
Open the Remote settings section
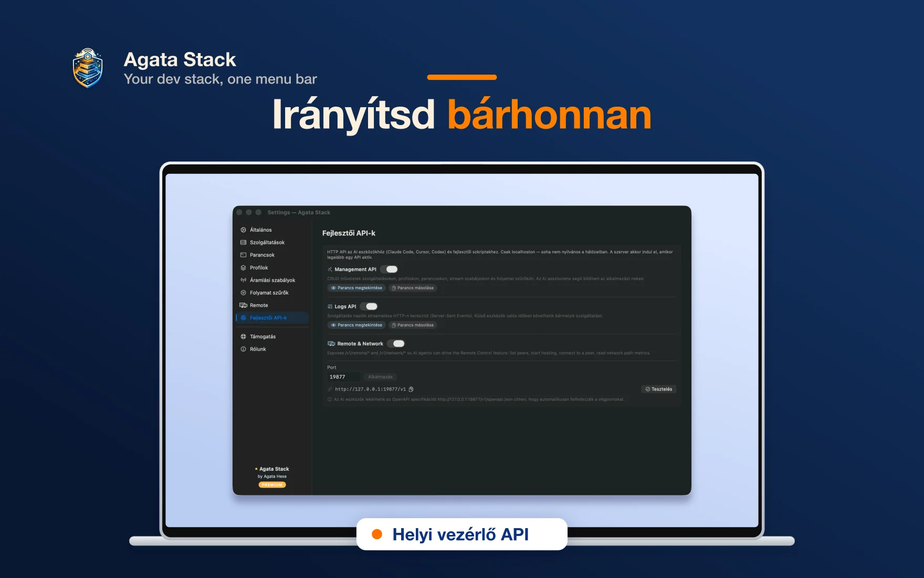click(272, 305)
